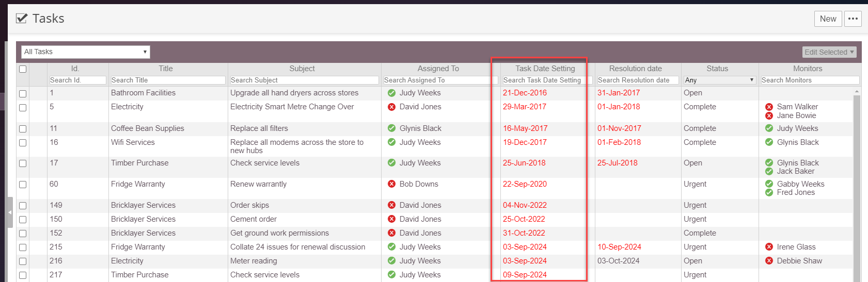Viewport: 868px width, 282px height.
Task: Click the resolution date 03-Oct-2024
Action: (619, 261)
